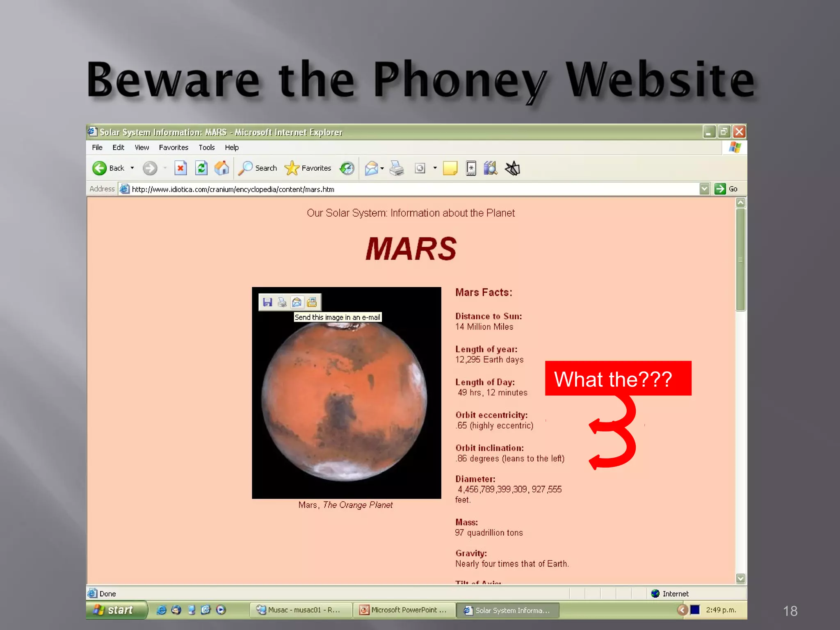Open the Tools menu
840x630 pixels.
pyautogui.click(x=206, y=148)
